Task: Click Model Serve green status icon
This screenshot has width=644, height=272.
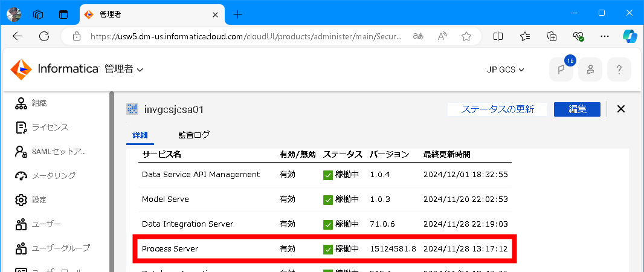Action: pos(328,199)
